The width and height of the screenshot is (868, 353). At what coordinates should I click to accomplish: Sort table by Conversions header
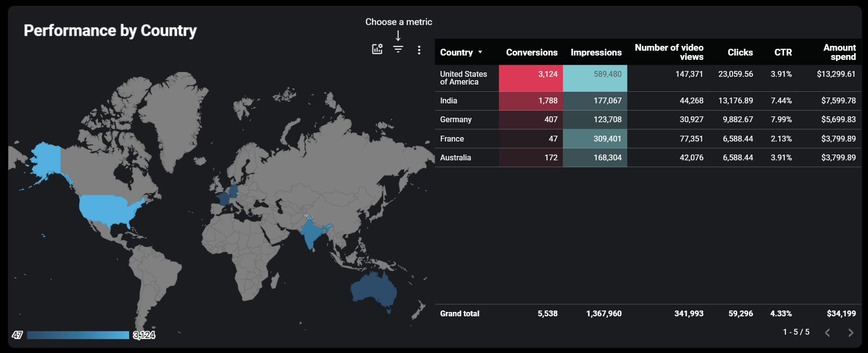pyautogui.click(x=531, y=52)
